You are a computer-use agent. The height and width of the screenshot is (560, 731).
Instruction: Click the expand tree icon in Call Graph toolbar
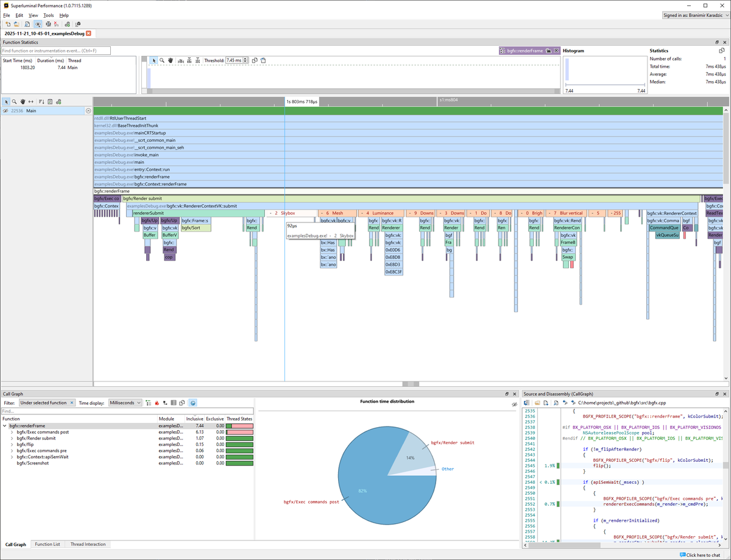pyautogui.click(x=149, y=403)
